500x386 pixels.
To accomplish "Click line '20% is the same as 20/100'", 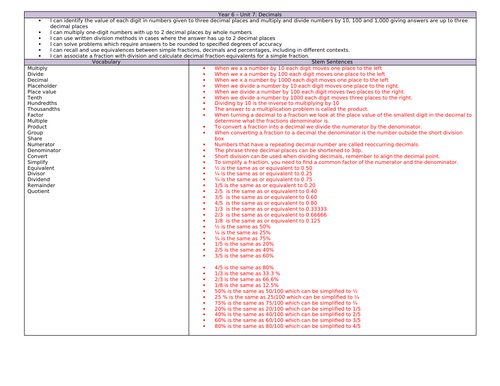I will 288,309.
